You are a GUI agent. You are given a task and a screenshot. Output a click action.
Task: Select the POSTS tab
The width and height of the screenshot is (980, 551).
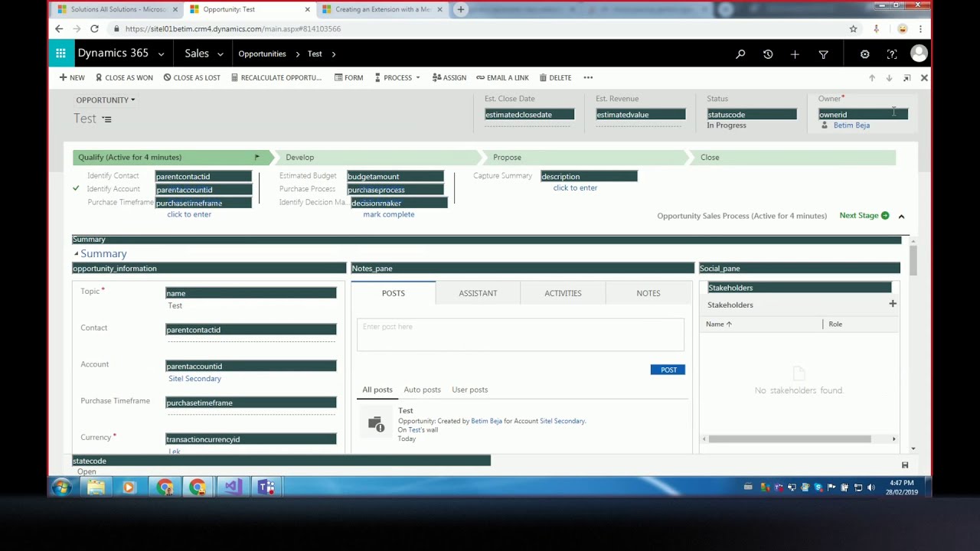(x=394, y=293)
